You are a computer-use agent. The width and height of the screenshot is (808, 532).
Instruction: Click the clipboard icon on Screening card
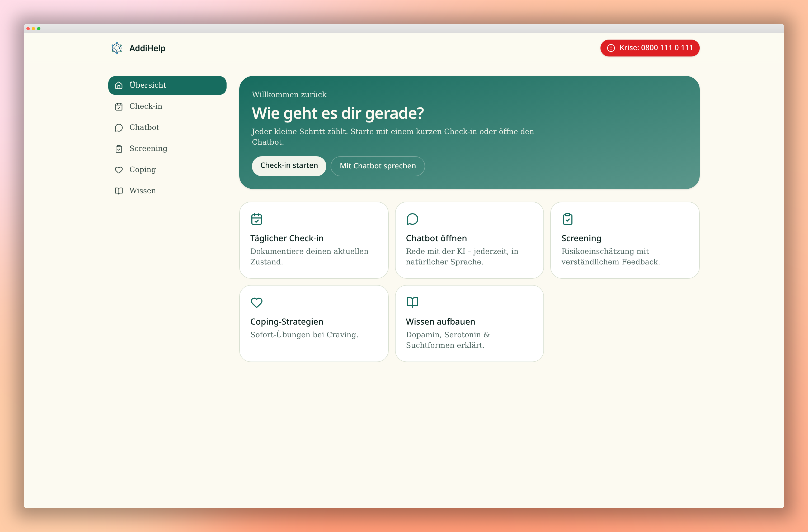[x=568, y=219]
